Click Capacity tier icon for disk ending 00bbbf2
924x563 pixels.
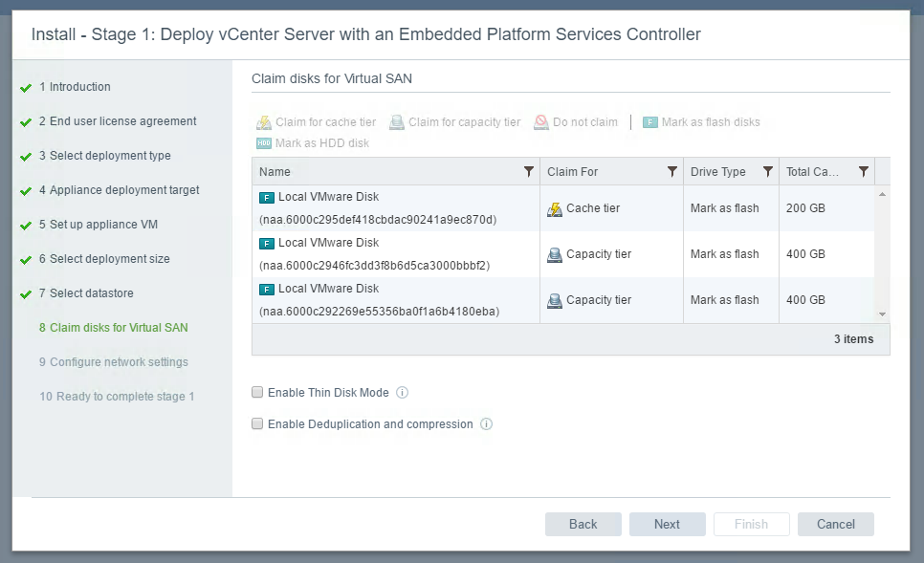point(555,254)
